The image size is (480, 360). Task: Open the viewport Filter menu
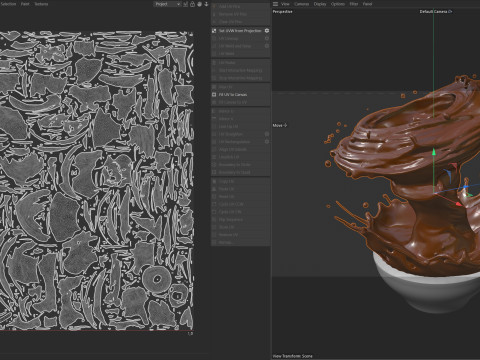(x=354, y=4)
